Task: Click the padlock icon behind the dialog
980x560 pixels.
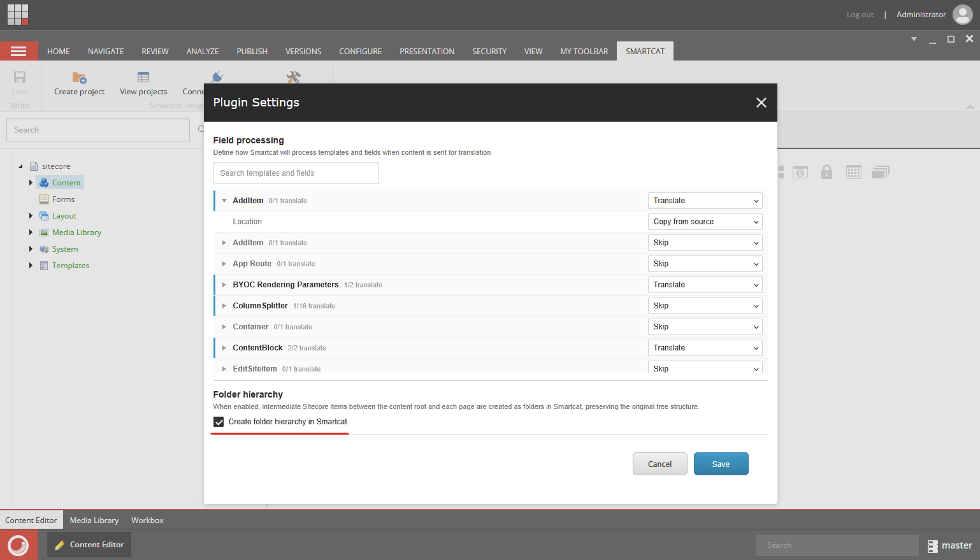Action: click(x=826, y=172)
